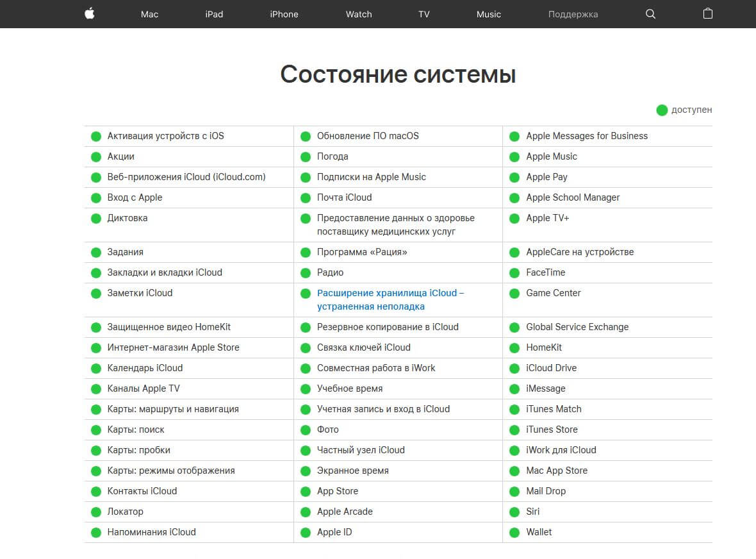Viewport: 756px width, 559px height.
Task: Click green dot beside Apple Arcade
Action: (x=305, y=512)
